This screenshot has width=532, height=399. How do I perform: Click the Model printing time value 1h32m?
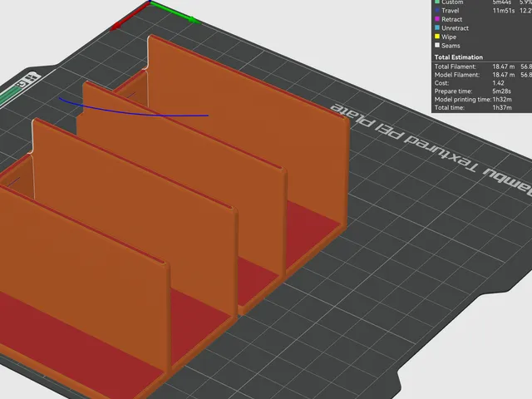(x=502, y=100)
